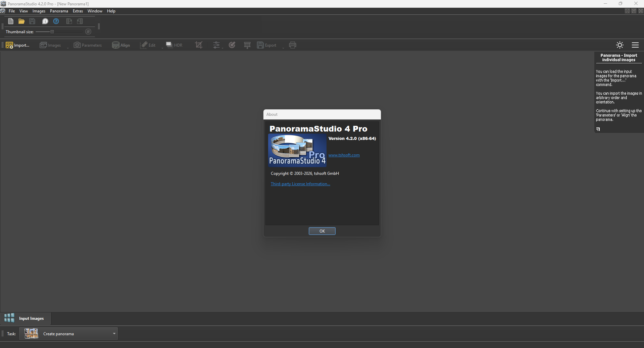Screen dimensions: 644x348
Task: Click the PanoramaStudio 4 Pro logo image
Action: tap(297, 150)
